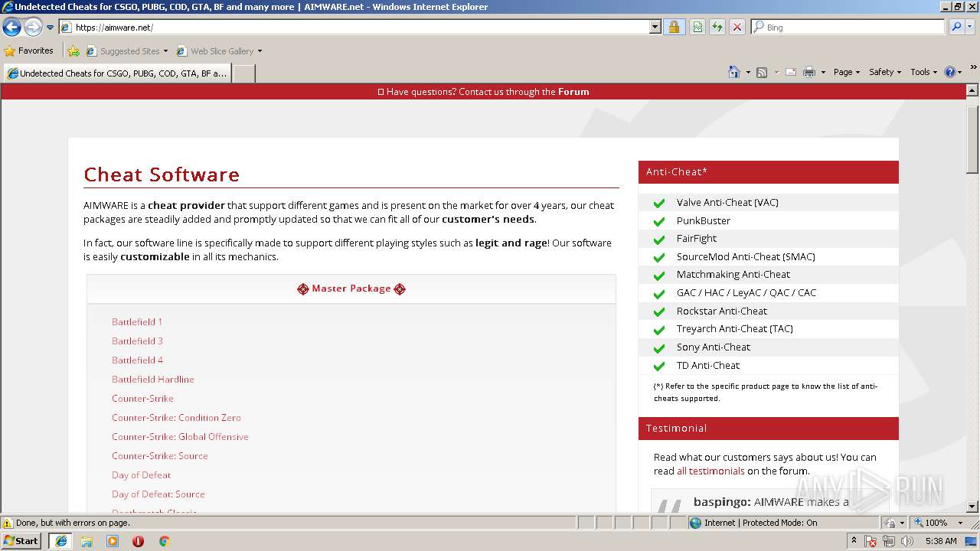The height and width of the screenshot is (551, 980).
Task: Open Counter-Strike: Condition Zero link
Action: point(176,418)
